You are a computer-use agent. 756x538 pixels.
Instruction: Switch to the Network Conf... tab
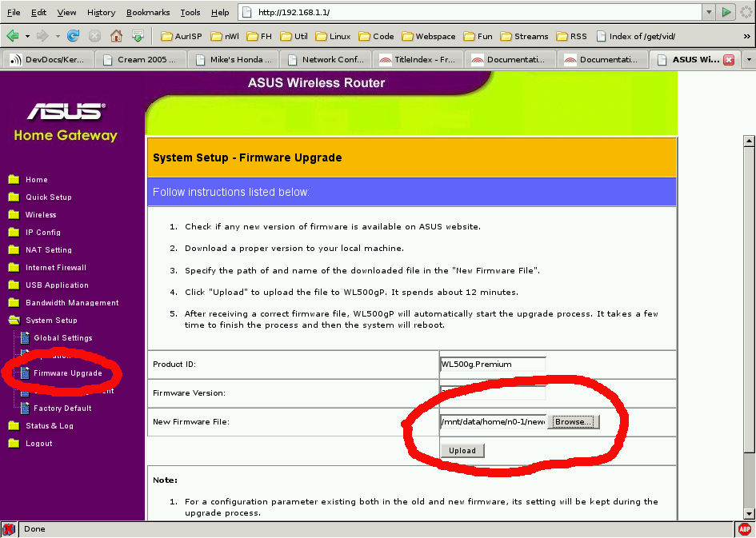[x=326, y=60]
